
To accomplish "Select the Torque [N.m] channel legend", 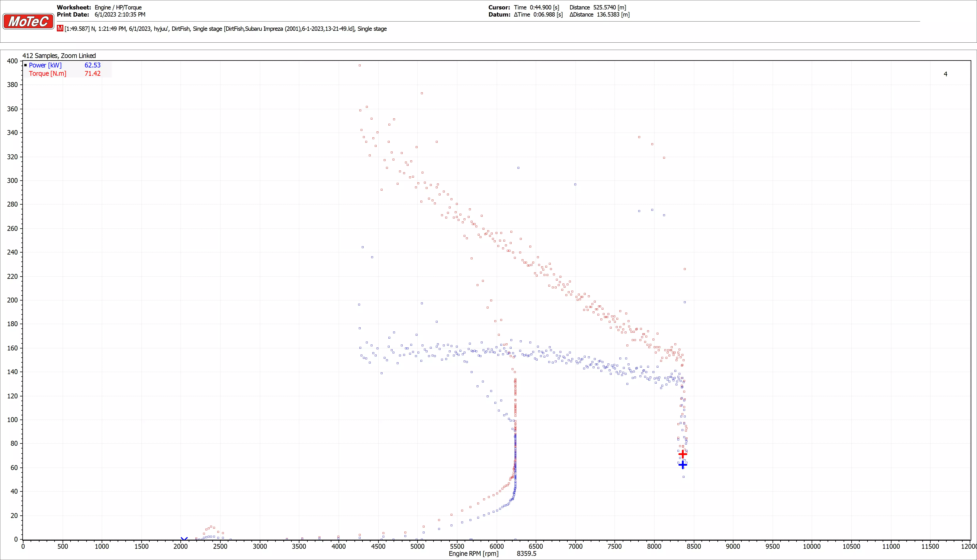I will [x=47, y=73].
